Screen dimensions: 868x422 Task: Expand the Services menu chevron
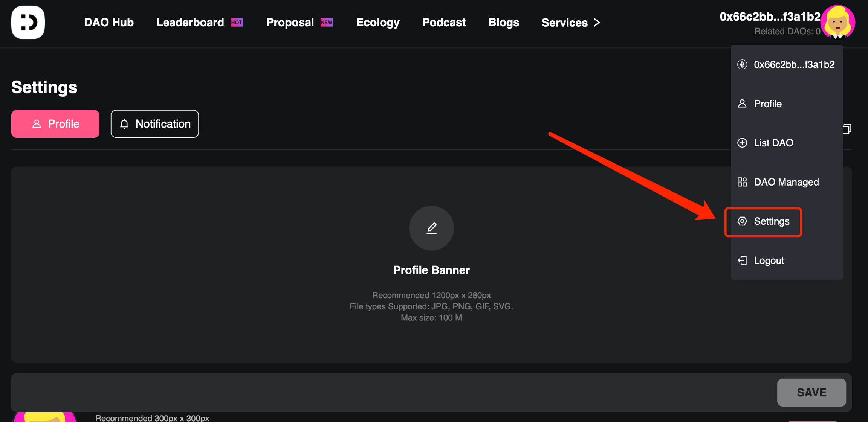tap(597, 23)
